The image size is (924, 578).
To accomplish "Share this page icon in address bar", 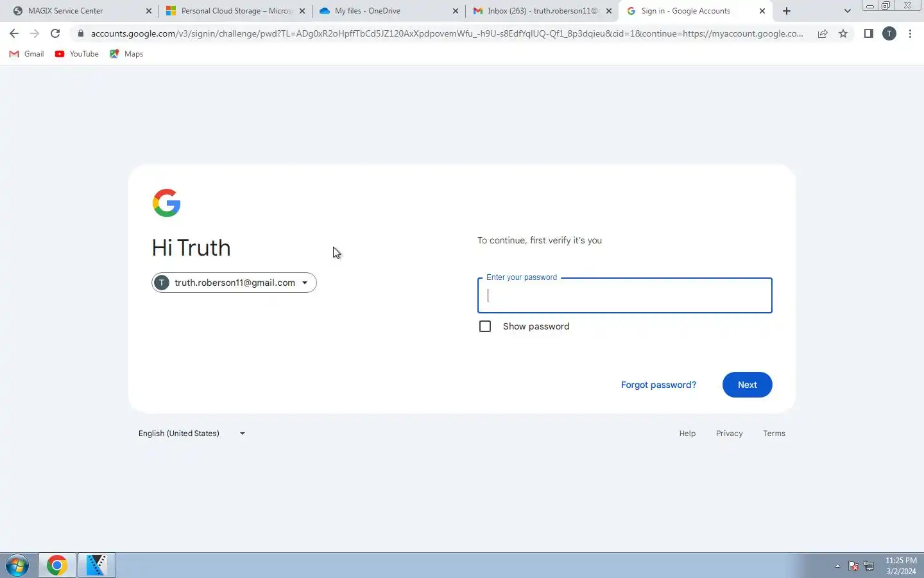I will point(823,33).
